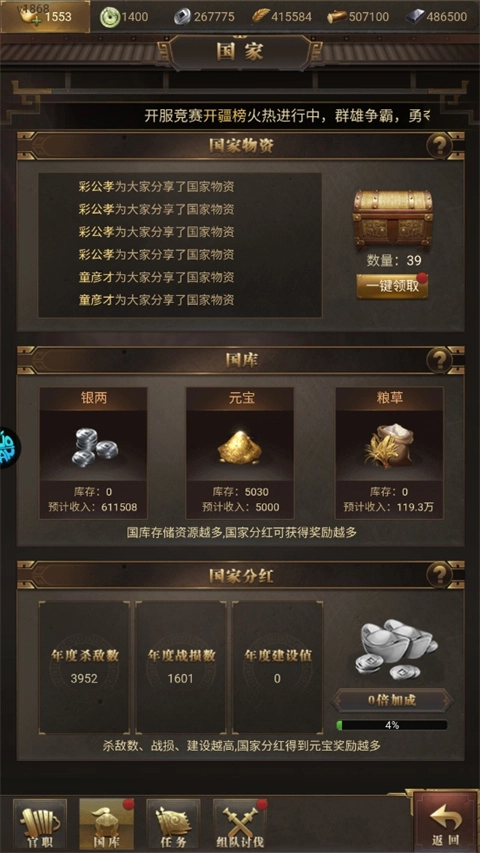Select the 元宝 gold pile card
480x853 pixels.
click(x=239, y=453)
